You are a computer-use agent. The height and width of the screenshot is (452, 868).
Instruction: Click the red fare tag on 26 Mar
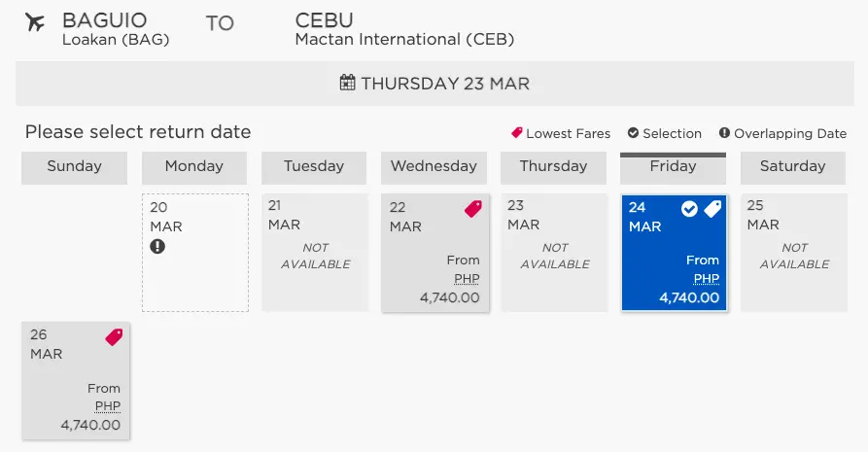[x=114, y=336]
